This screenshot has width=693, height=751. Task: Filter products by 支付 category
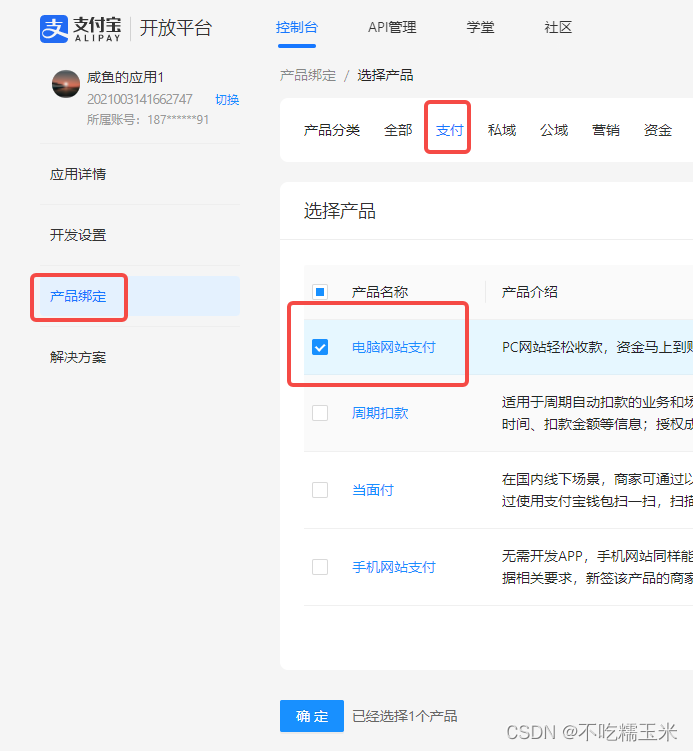[x=449, y=130]
